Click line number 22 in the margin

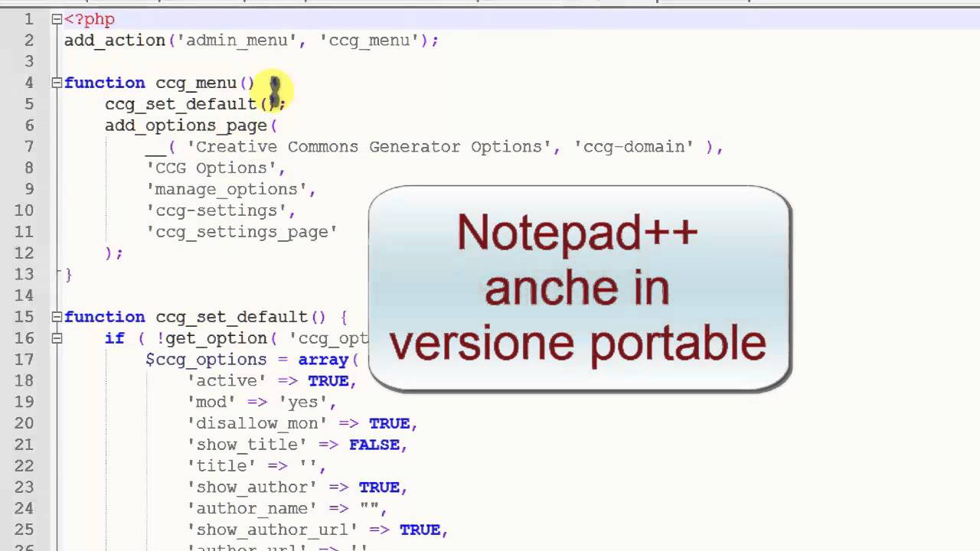pos(24,466)
